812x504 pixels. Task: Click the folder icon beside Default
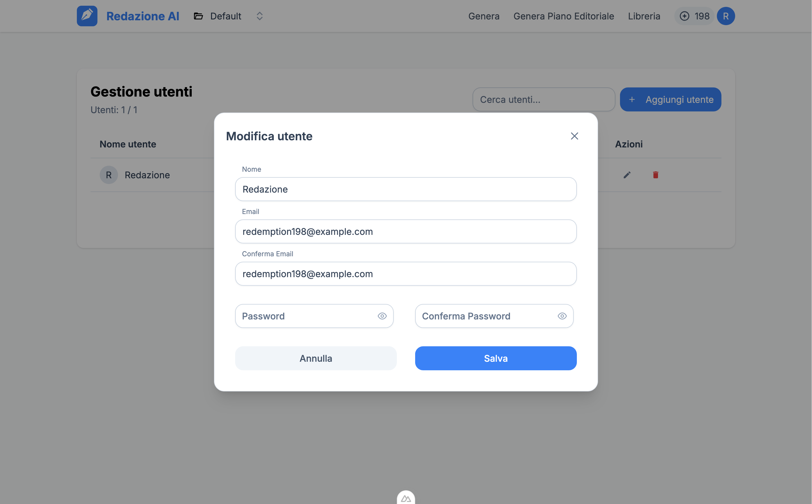click(x=198, y=16)
